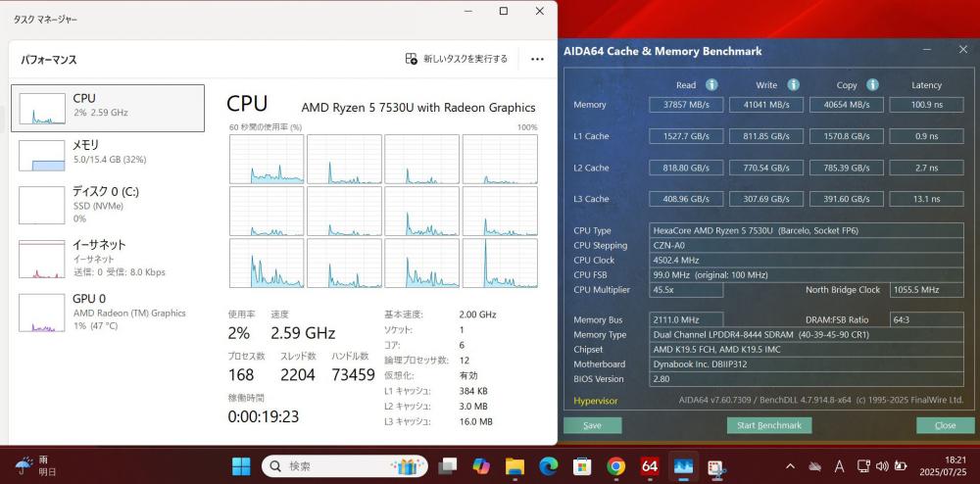Image resolution: width=980 pixels, height=484 pixels.
Task: Click Start Benchmark button
Action: 768,425
